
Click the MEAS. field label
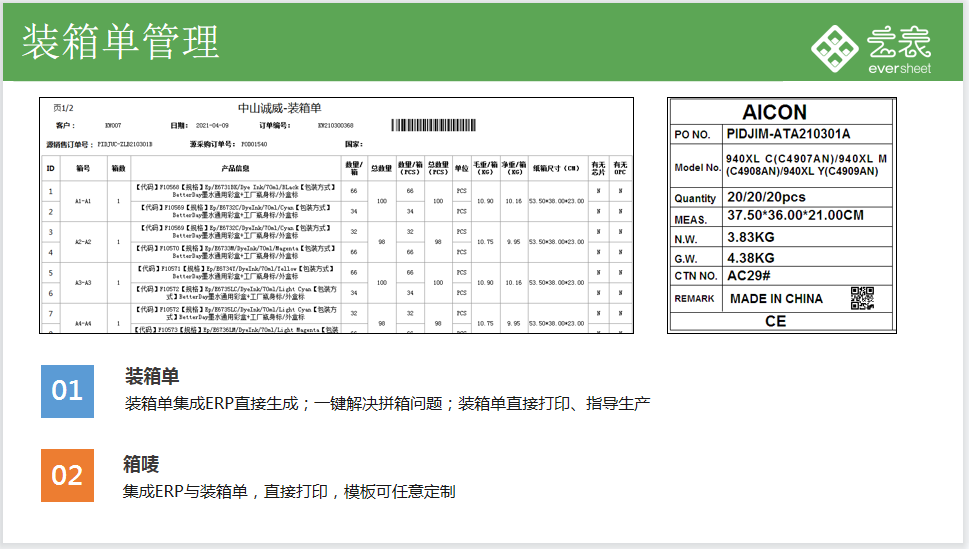[x=690, y=220]
